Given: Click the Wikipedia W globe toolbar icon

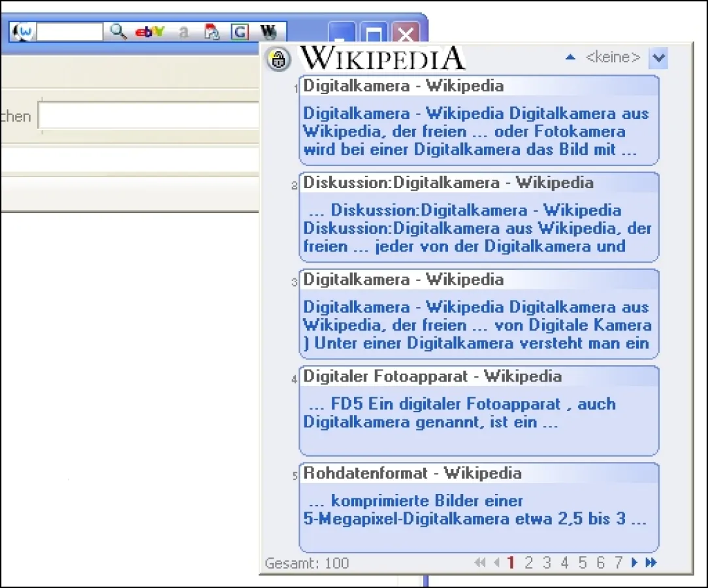Looking at the screenshot, I should (x=268, y=31).
